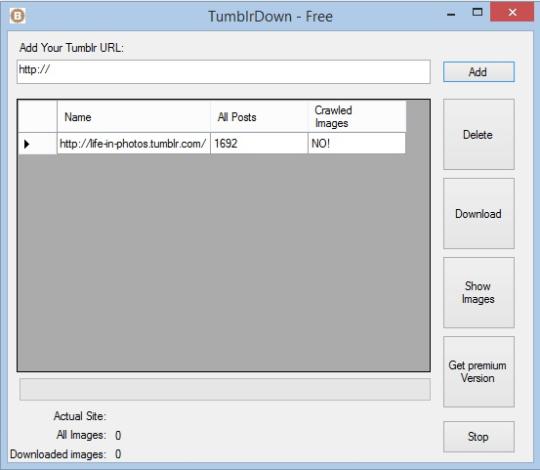Maximize the TumblrDown window

(477, 12)
